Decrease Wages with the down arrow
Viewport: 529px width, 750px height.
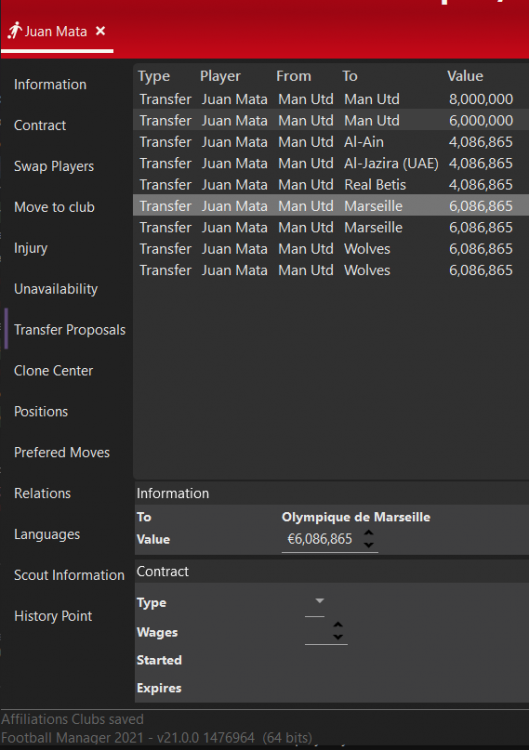tap(338, 637)
